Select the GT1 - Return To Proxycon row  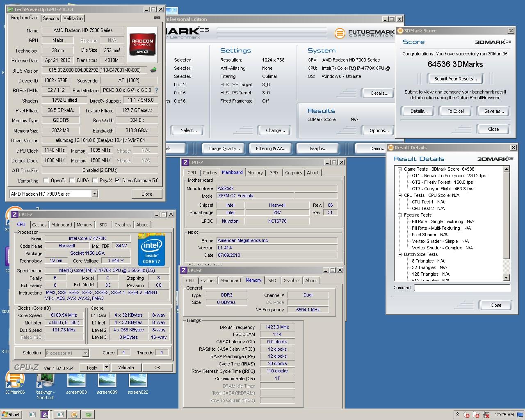pos(449,176)
